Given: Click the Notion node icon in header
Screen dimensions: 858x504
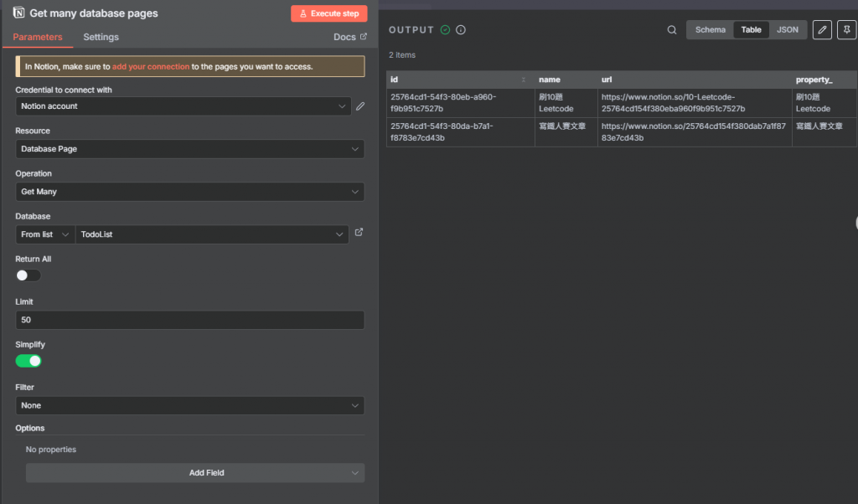Looking at the screenshot, I should 18,12.
